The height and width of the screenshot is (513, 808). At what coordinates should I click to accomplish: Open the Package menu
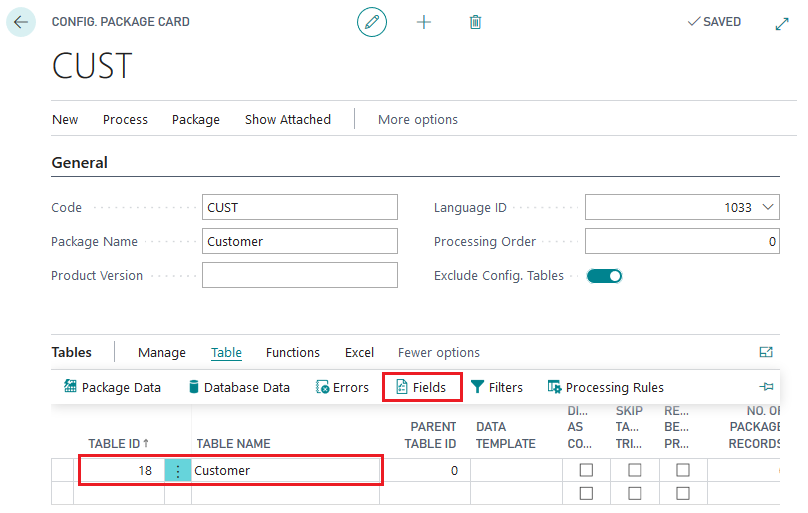coord(196,119)
